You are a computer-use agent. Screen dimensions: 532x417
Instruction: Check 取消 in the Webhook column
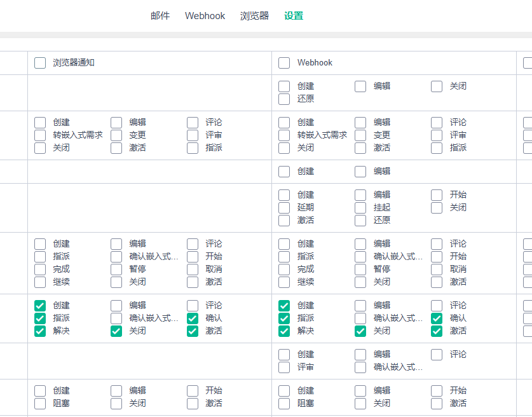point(437,270)
